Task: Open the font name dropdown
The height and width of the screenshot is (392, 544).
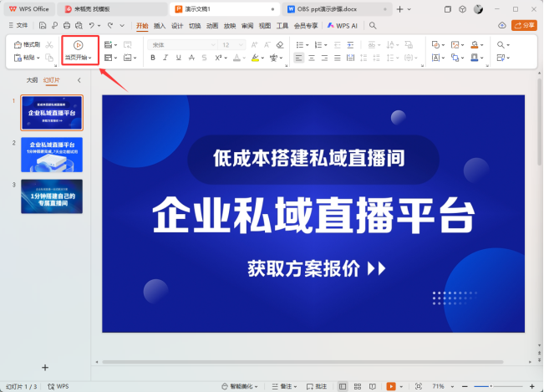Action: point(180,43)
